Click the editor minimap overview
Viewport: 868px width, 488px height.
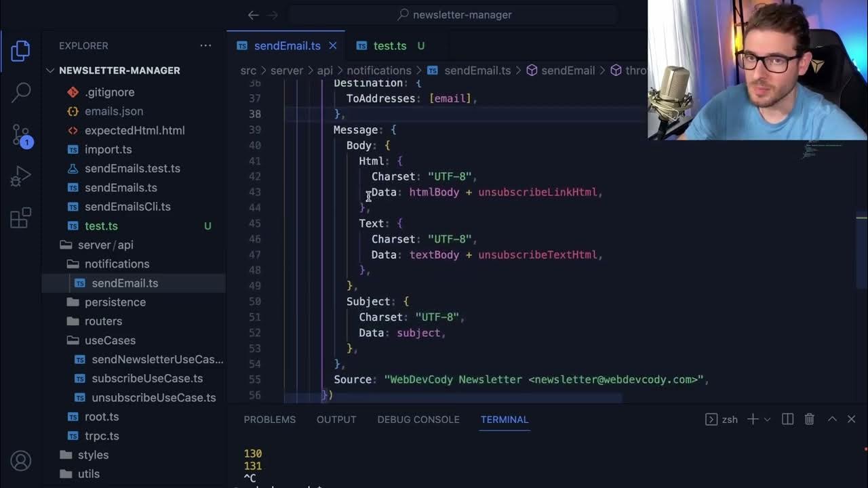[x=825, y=150]
